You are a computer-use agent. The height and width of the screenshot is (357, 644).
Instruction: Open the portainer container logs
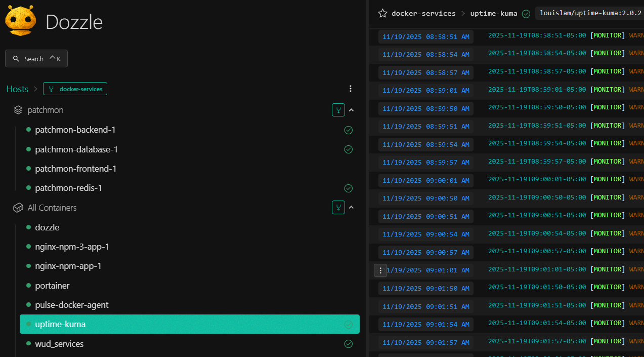coord(52,286)
